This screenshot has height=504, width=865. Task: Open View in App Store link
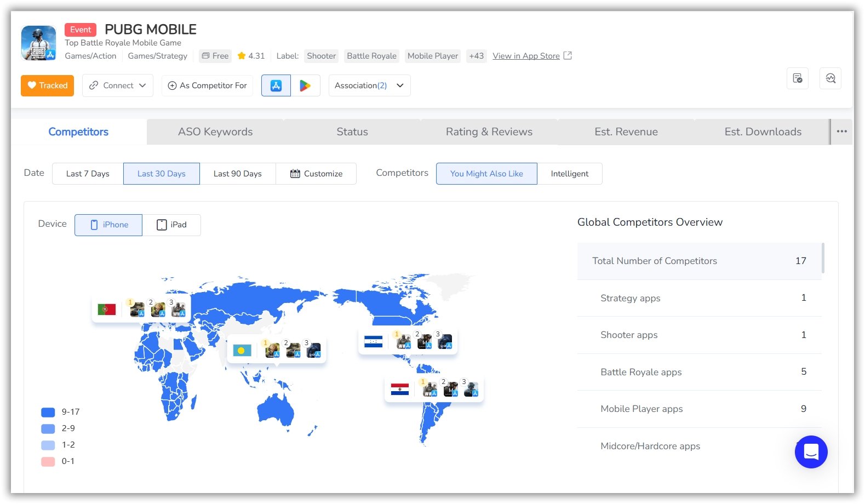coord(526,56)
